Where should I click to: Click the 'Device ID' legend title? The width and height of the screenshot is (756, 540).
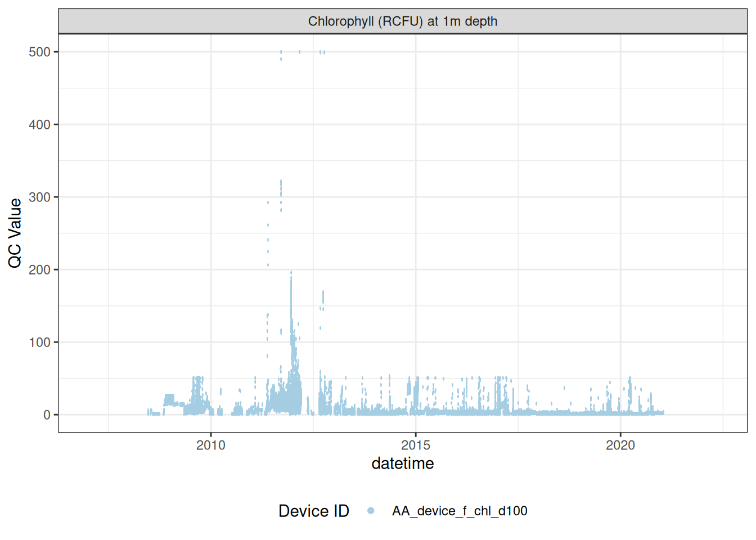313,511
